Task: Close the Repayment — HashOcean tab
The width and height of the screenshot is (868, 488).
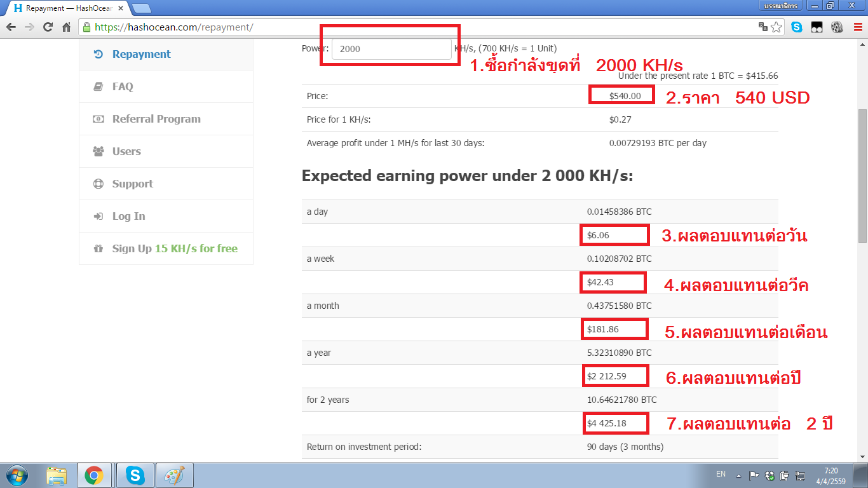Action: (x=121, y=8)
